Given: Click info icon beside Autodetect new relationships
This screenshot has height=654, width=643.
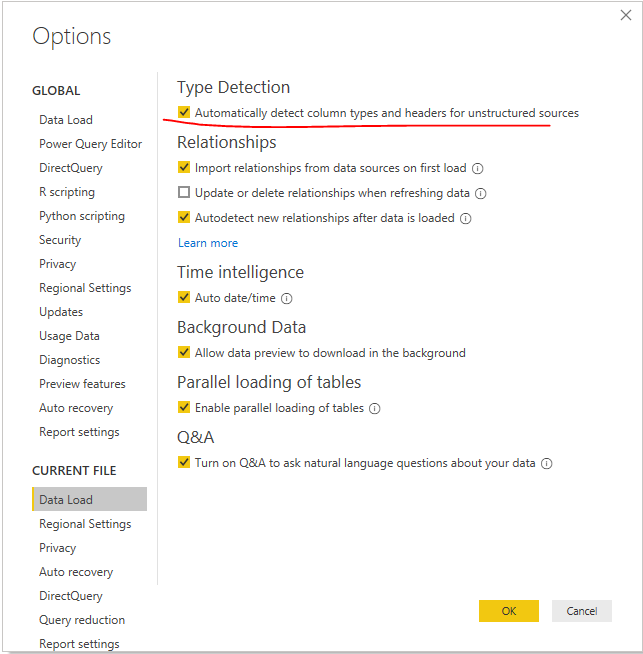Looking at the screenshot, I should 466,219.
